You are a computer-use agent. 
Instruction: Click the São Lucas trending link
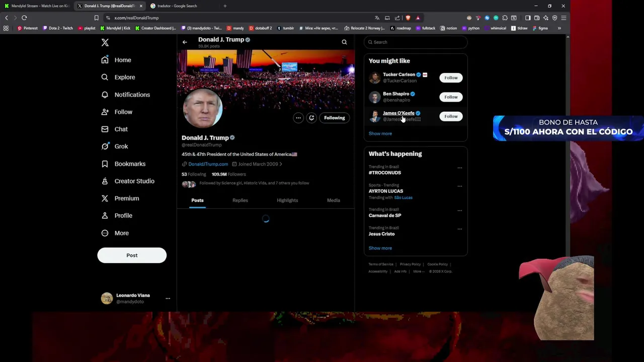(x=403, y=198)
